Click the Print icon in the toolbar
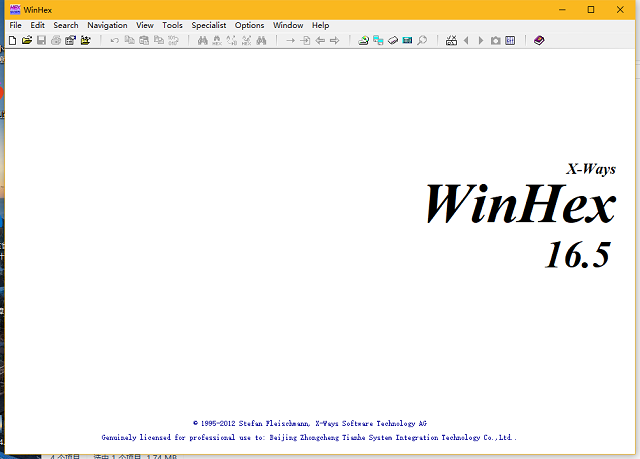The height and width of the screenshot is (459, 640). (56, 40)
